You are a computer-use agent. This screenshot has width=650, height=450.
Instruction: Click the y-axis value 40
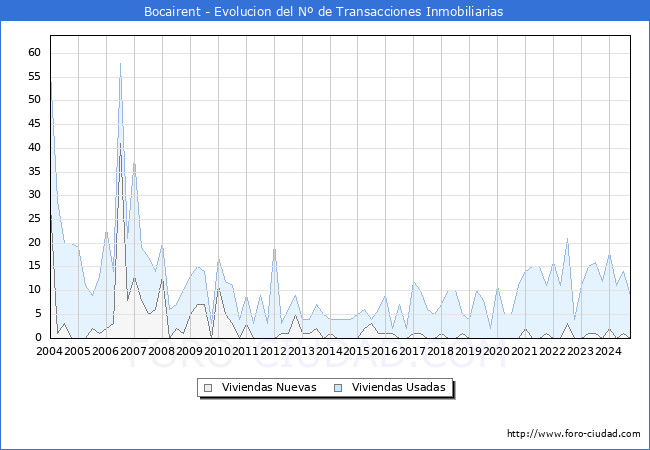[34, 148]
